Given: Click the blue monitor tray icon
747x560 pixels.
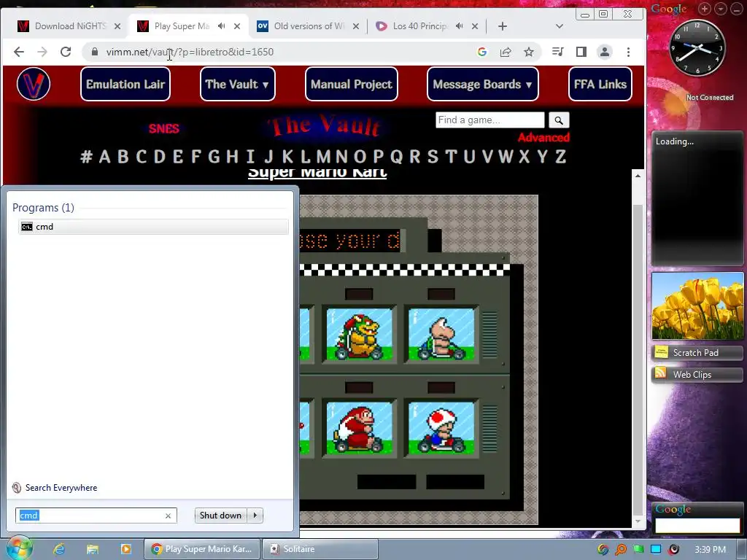Looking at the screenshot, I should tap(656, 550).
